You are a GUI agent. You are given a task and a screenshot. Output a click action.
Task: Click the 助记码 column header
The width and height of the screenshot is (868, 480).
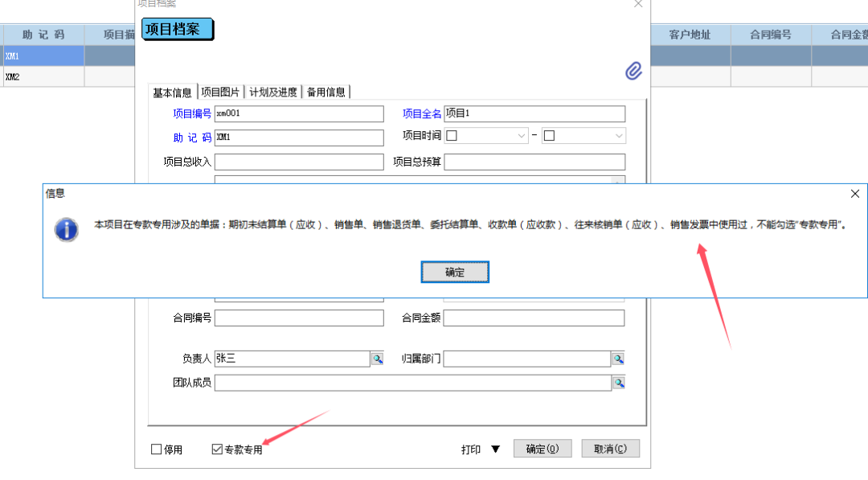tap(43, 35)
